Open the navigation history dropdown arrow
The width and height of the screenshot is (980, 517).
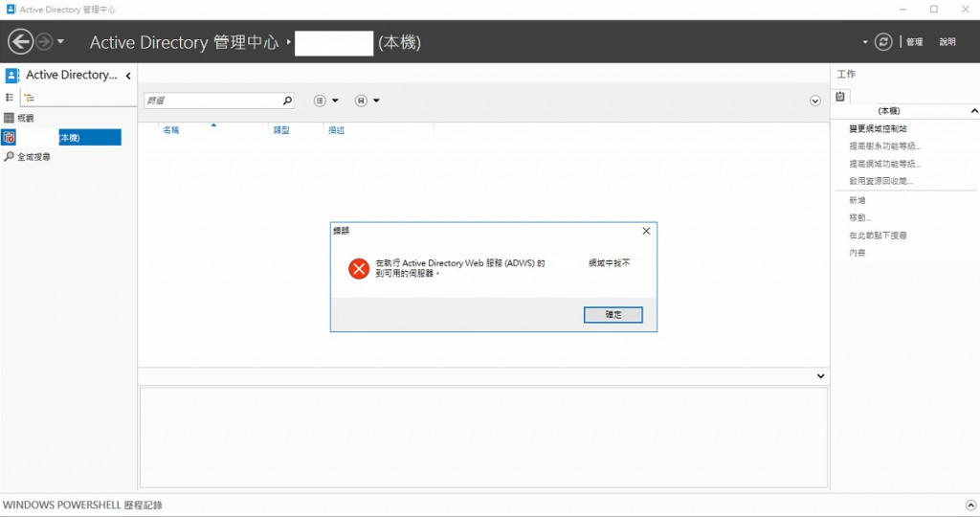[60, 42]
